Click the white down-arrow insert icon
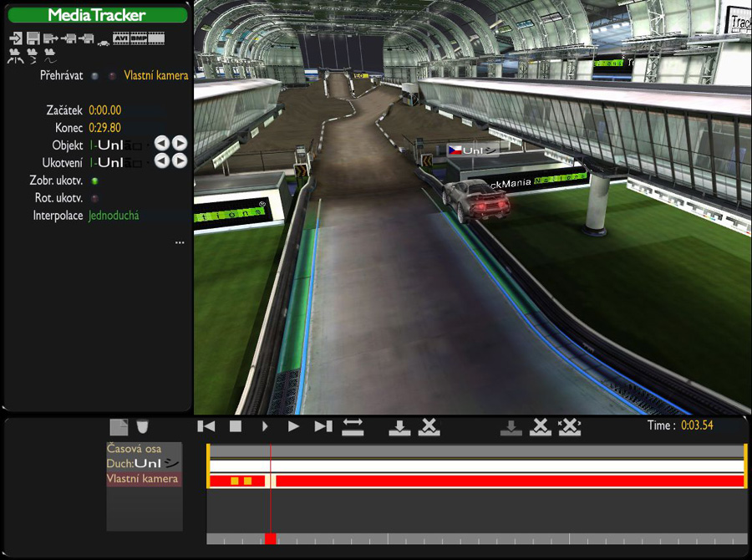The height and width of the screenshot is (560, 752). pyautogui.click(x=399, y=427)
